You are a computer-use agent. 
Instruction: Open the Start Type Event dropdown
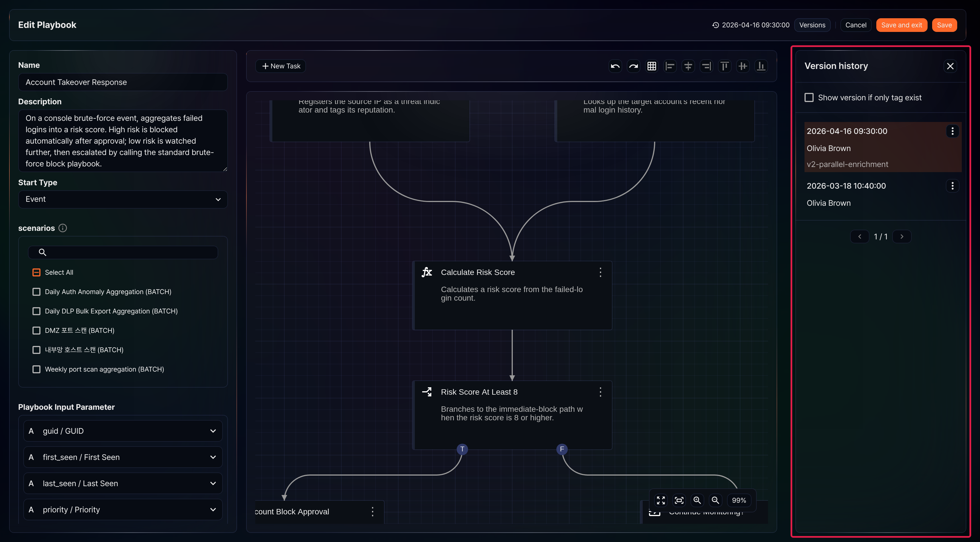[123, 199]
